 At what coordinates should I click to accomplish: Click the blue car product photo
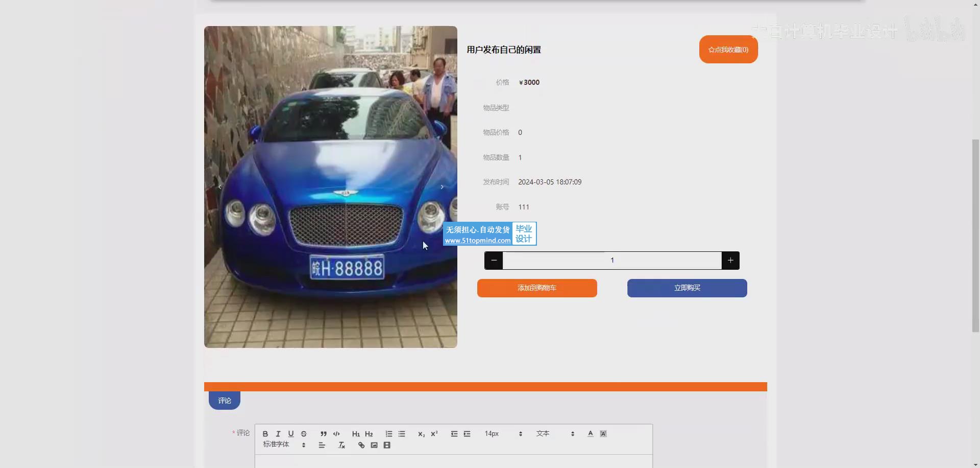(x=331, y=187)
